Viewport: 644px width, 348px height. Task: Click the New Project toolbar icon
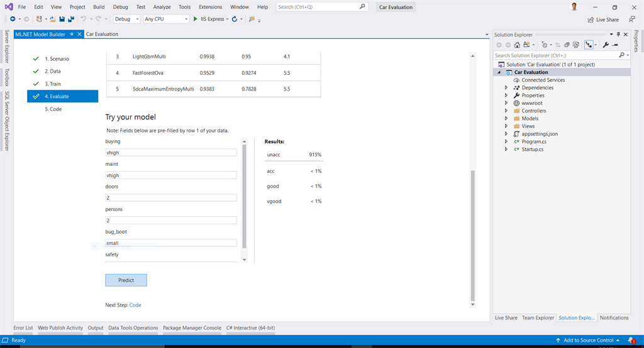coord(39,19)
